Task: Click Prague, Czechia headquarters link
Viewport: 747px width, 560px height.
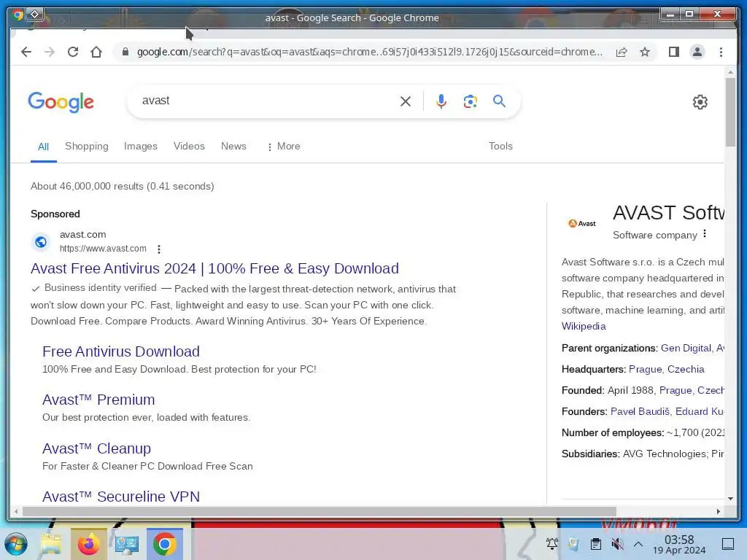Action: click(667, 369)
